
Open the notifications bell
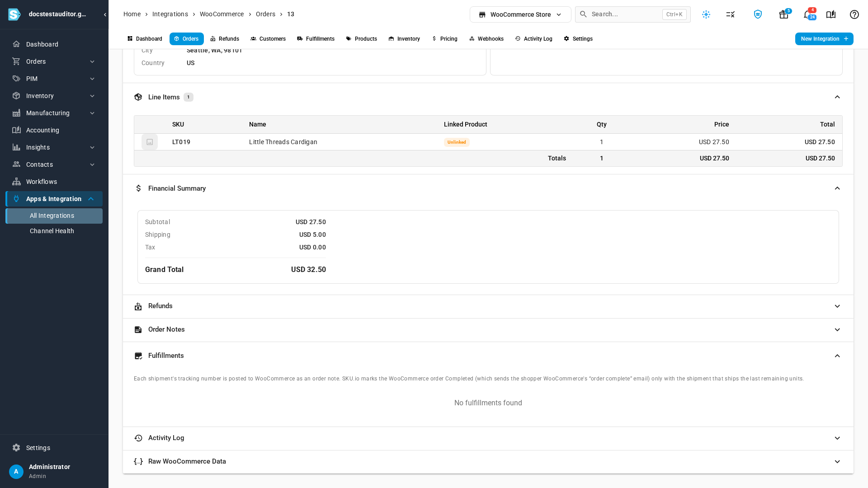pos(807,14)
